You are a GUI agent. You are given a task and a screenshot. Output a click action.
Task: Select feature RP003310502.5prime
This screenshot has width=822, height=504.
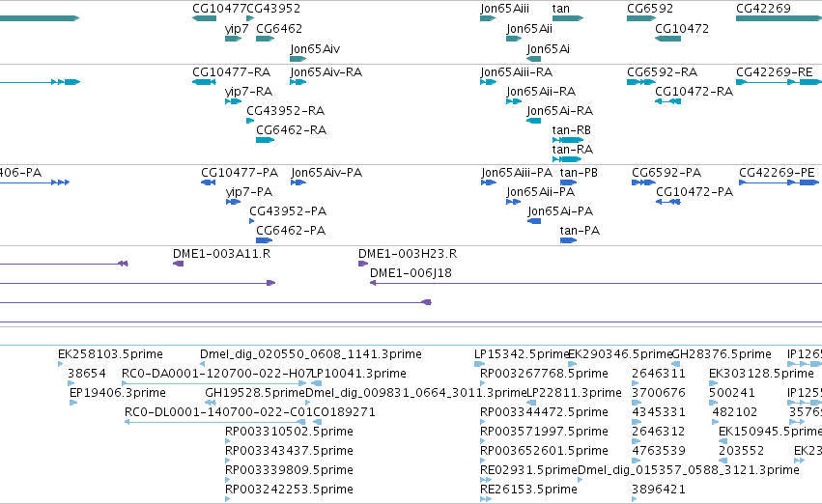pyautogui.click(x=289, y=432)
